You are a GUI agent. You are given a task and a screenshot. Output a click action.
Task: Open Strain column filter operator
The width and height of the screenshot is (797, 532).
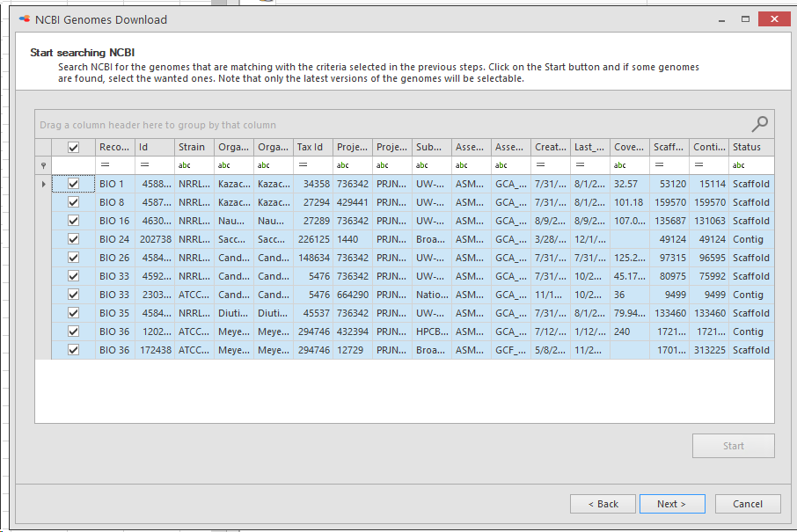[x=185, y=165]
